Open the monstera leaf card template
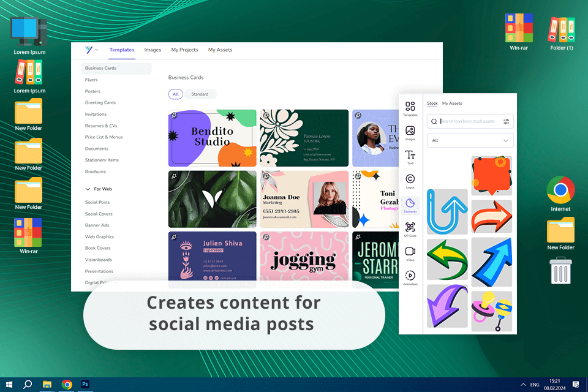This screenshot has width=588, height=392. [x=213, y=199]
